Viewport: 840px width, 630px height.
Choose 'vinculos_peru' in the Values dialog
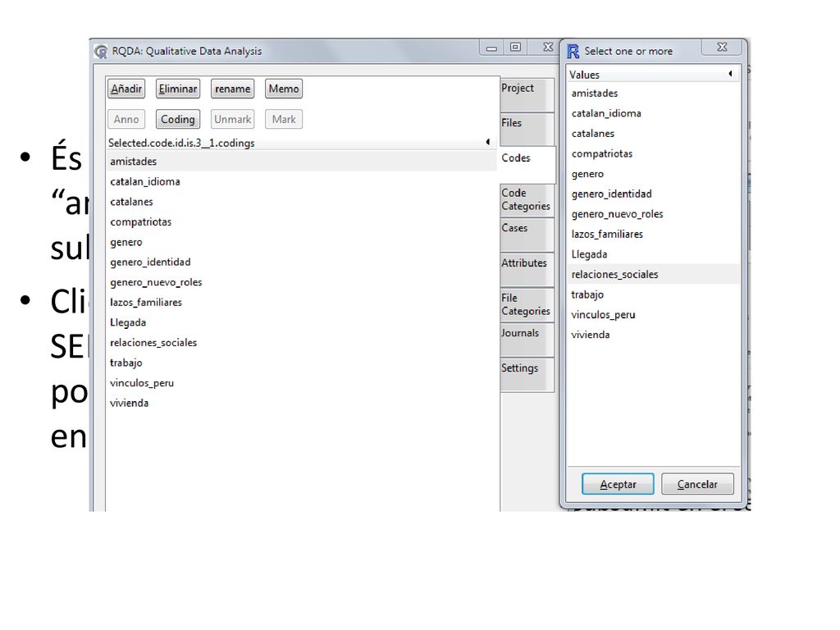pos(654,314)
